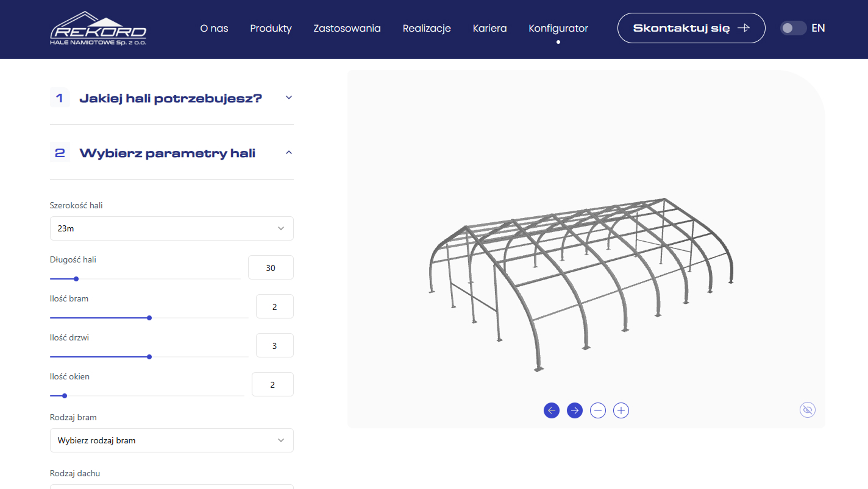868x489 pixels.
Task: Rotate the hall model left
Action: (x=552, y=410)
